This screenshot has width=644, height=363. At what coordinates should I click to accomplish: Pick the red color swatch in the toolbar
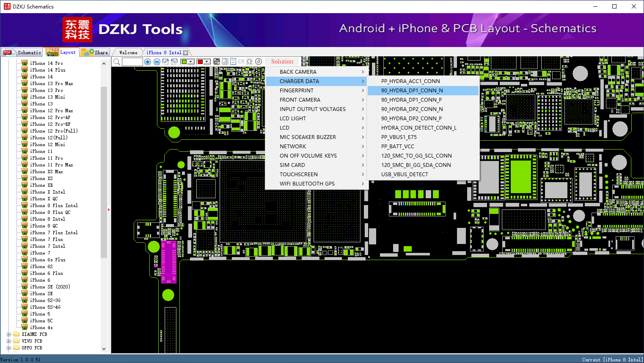pos(200,62)
